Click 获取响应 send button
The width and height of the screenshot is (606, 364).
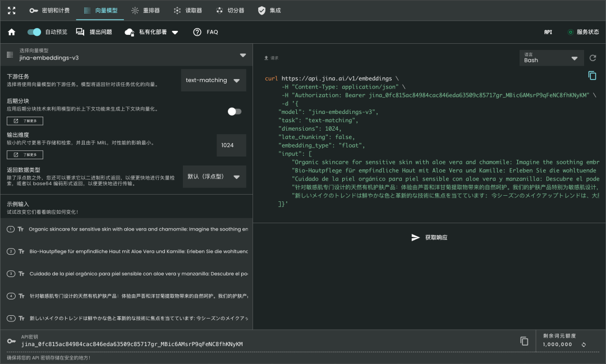coord(429,237)
